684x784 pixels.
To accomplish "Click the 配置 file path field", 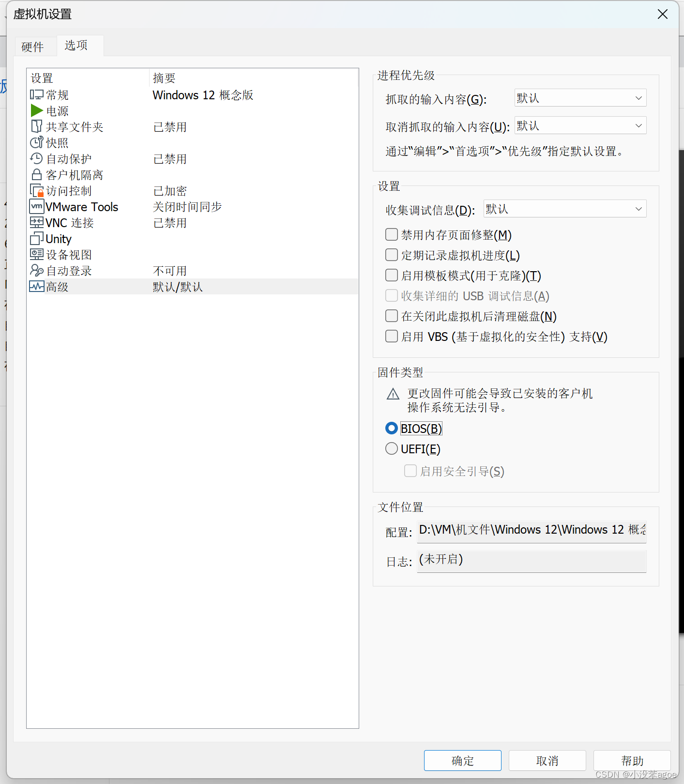I will (x=532, y=532).
